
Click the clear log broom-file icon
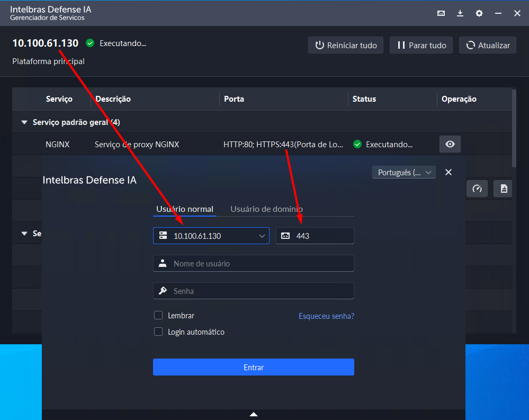click(x=504, y=189)
